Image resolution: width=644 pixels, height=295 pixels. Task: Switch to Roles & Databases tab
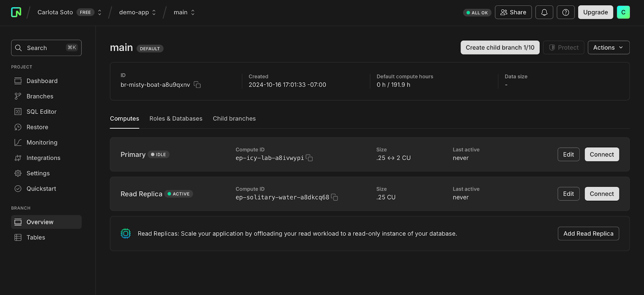(176, 119)
